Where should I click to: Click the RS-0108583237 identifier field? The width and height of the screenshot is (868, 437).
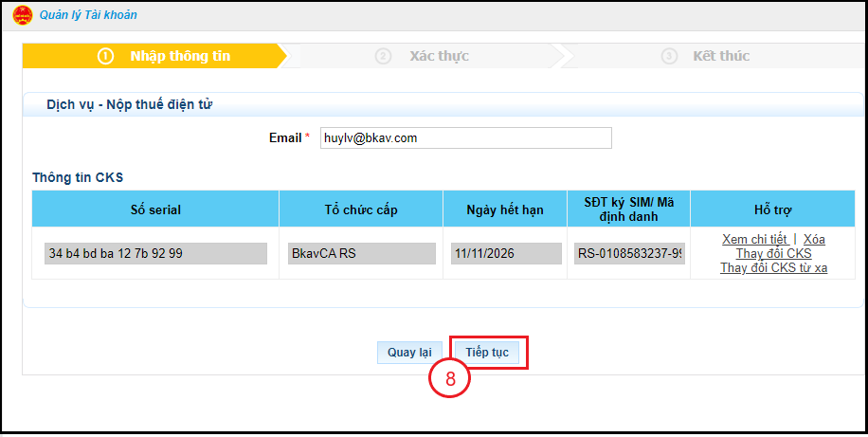coord(629,254)
